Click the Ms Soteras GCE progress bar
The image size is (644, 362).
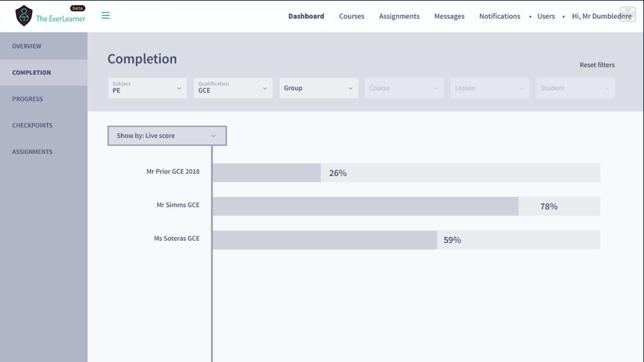(407, 240)
